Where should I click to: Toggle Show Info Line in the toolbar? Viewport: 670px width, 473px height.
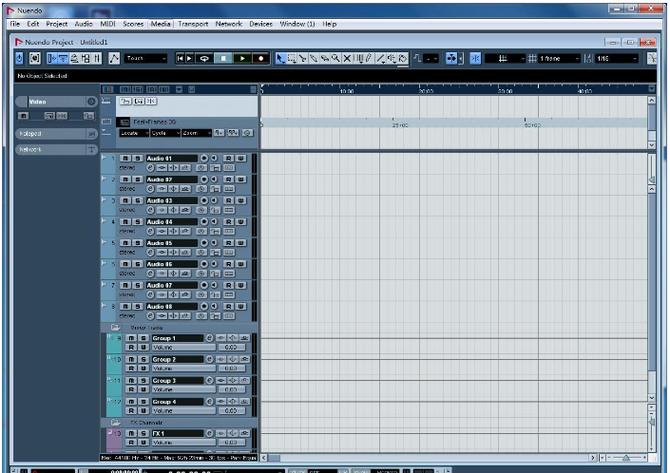tap(63, 58)
